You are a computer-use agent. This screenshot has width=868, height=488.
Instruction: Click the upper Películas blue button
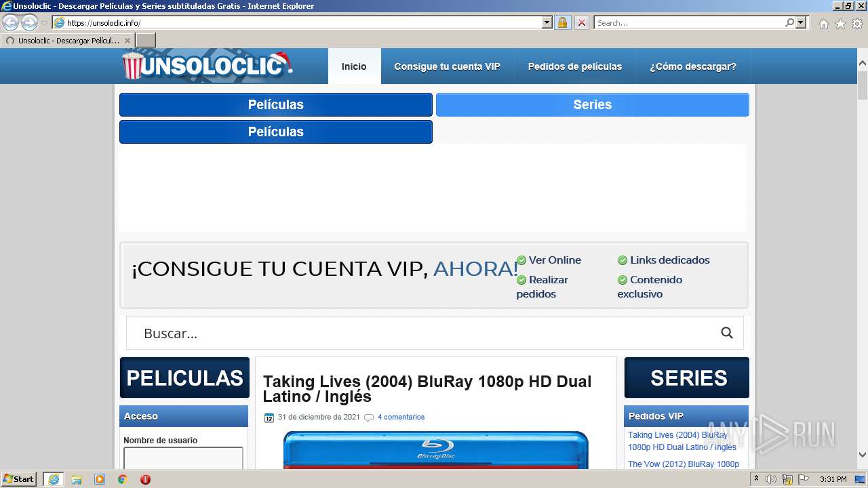(x=276, y=104)
